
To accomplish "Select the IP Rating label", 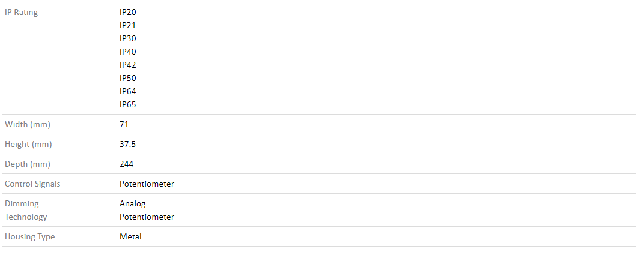I will pyautogui.click(x=21, y=12).
